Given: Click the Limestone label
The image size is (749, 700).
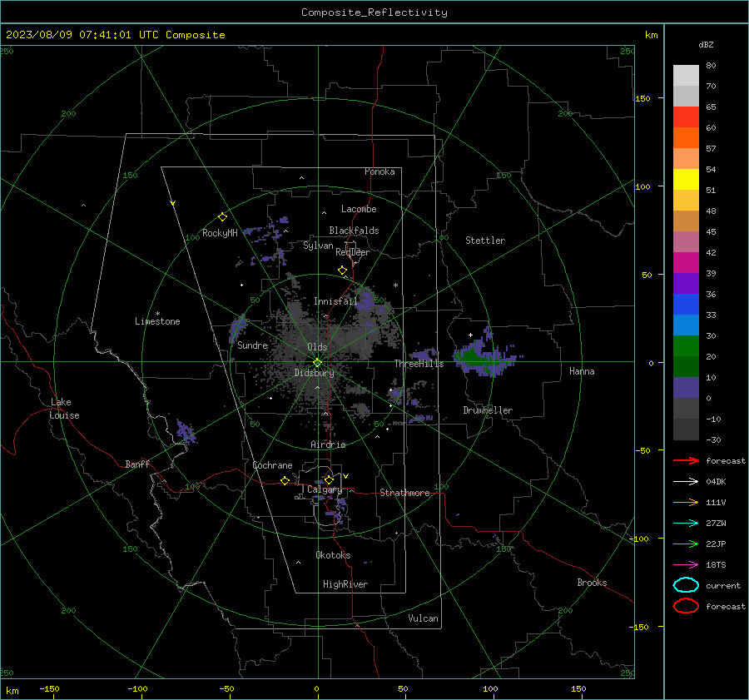Looking at the screenshot, I should [157, 321].
